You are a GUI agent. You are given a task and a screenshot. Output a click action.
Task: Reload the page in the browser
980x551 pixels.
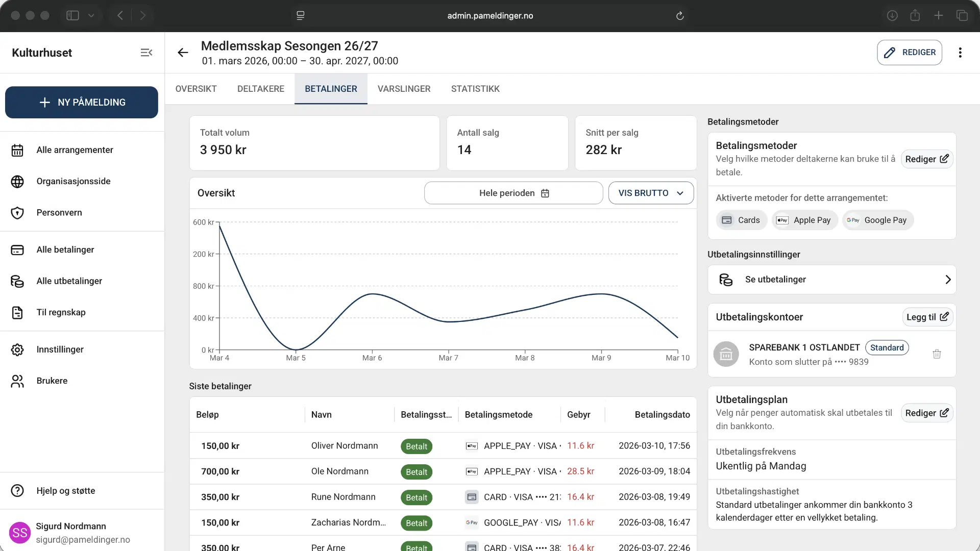(x=680, y=16)
